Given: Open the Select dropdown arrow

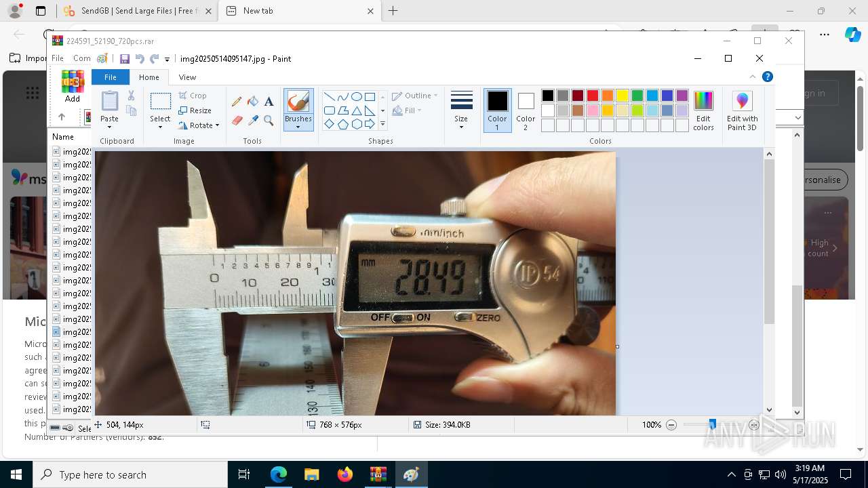Looking at the screenshot, I should pos(160,127).
